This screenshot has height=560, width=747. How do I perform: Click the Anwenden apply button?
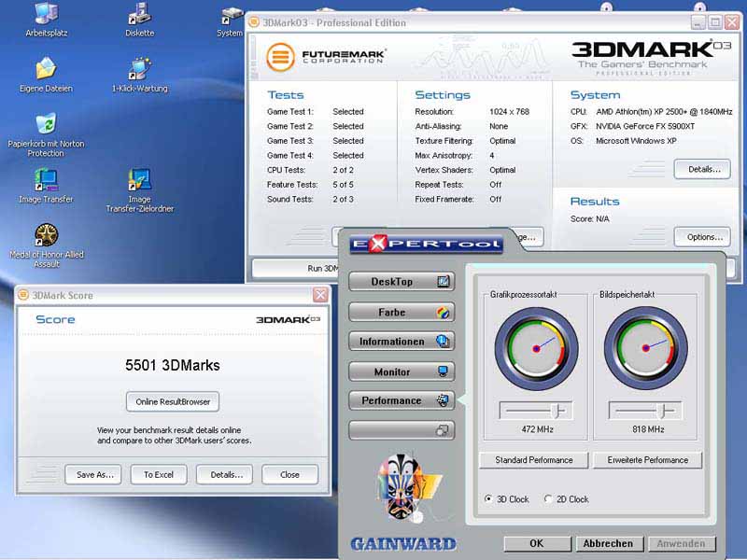coord(682,544)
